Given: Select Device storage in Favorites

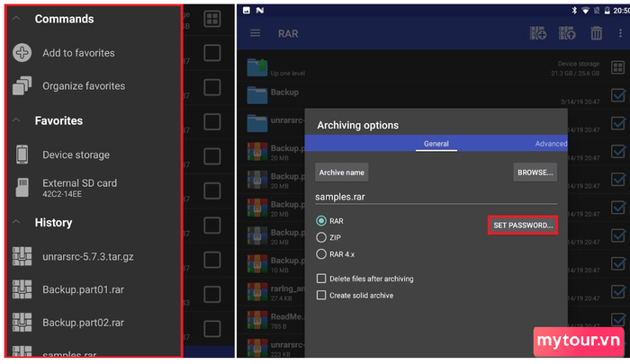Looking at the screenshot, I should (x=76, y=155).
